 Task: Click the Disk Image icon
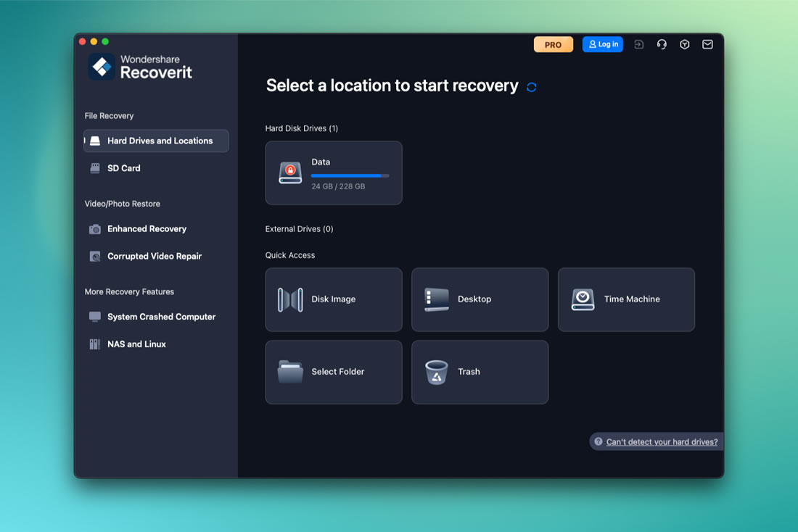(290, 299)
